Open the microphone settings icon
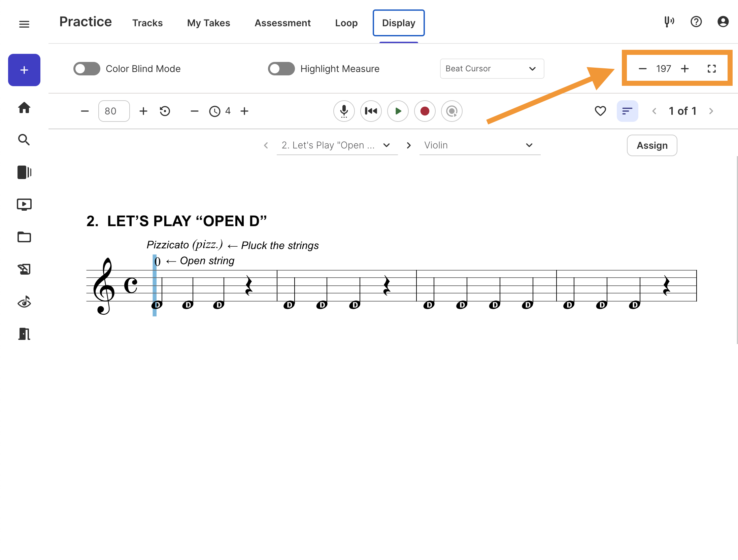This screenshot has width=738, height=560. [x=344, y=111]
